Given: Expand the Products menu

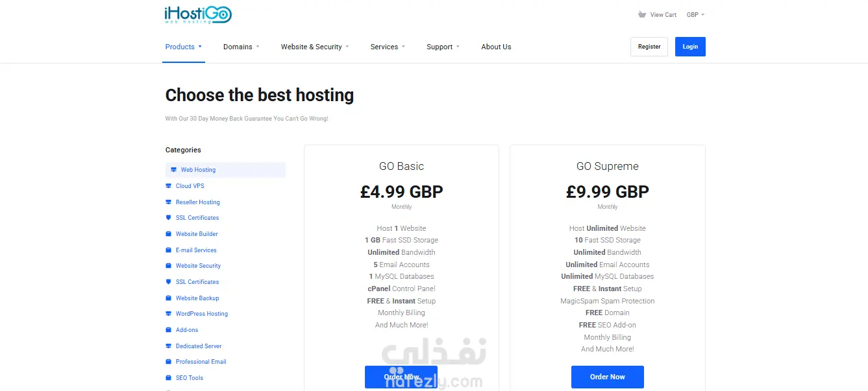Looking at the screenshot, I should tap(183, 47).
